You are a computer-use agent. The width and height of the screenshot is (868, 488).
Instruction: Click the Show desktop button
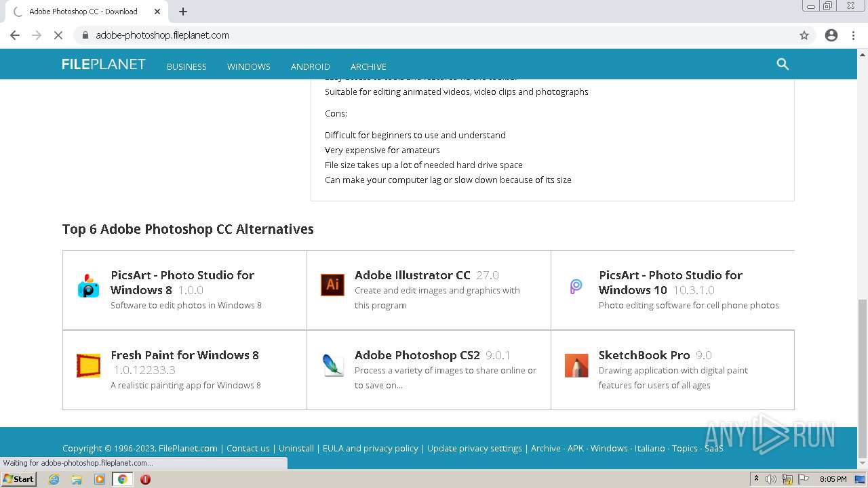point(861,479)
